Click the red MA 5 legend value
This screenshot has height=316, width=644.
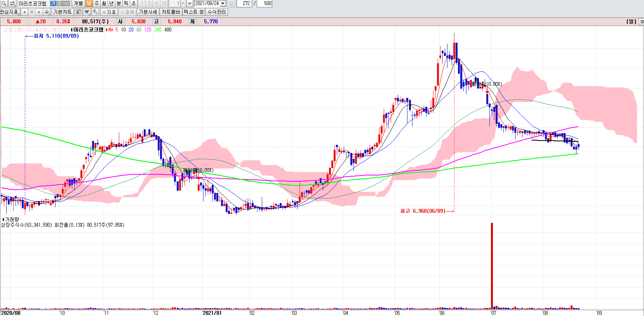point(117,30)
